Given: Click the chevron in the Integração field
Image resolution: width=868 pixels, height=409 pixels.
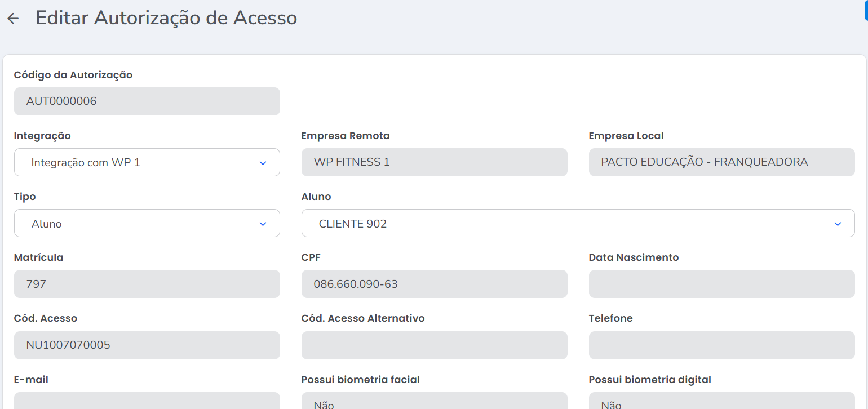Looking at the screenshot, I should pyautogui.click(x=263, y=163).
